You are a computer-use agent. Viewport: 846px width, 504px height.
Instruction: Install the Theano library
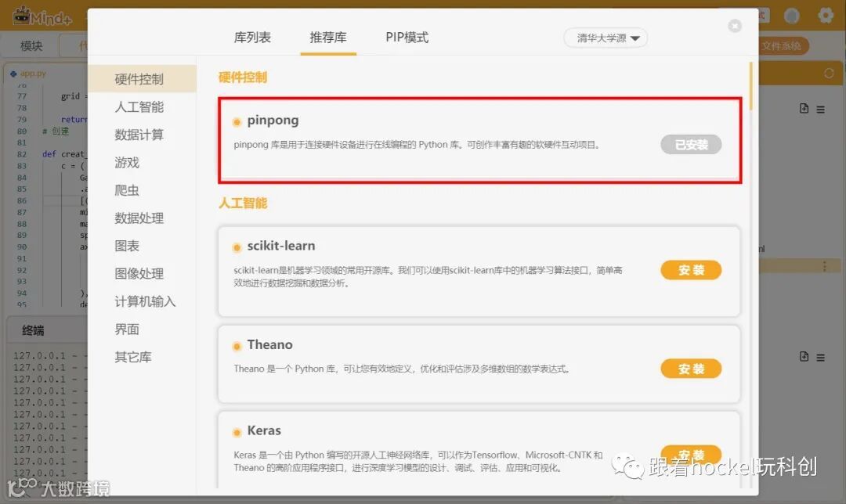[x=691, y=369]
